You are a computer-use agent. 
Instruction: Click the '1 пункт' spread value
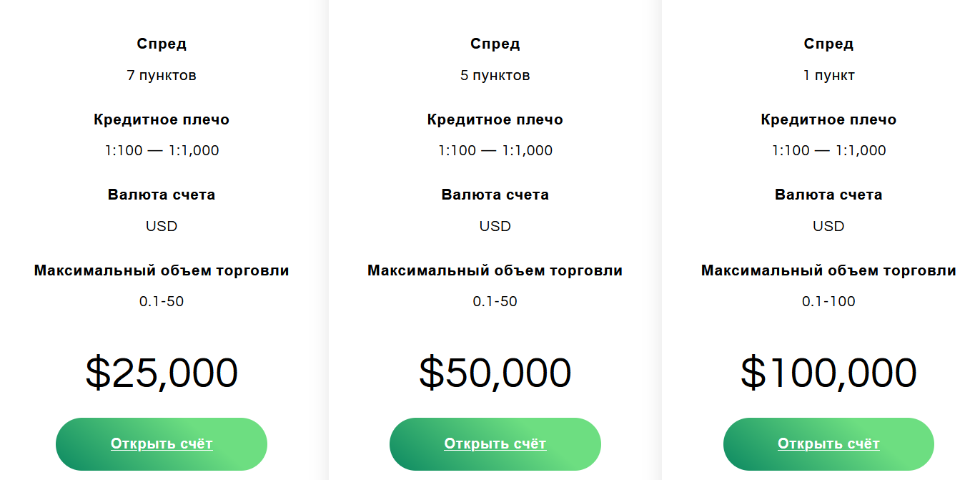(828, 75)
